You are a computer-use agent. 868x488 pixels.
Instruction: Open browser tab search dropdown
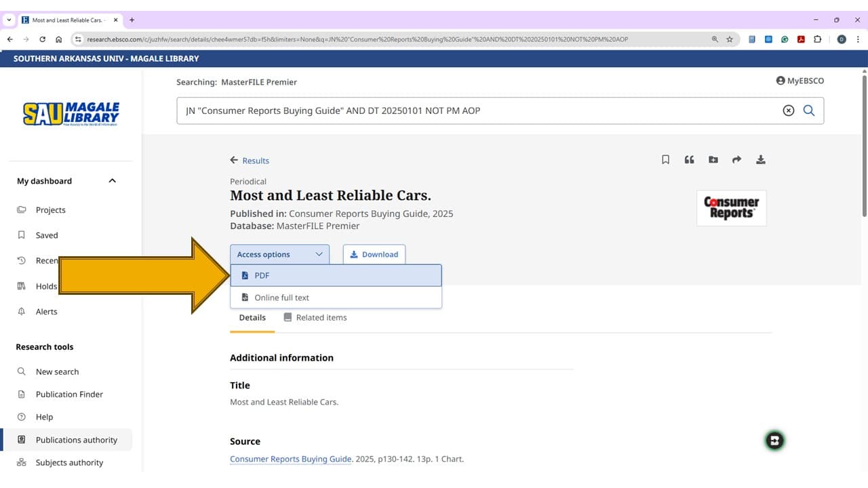tap(8, 20)
